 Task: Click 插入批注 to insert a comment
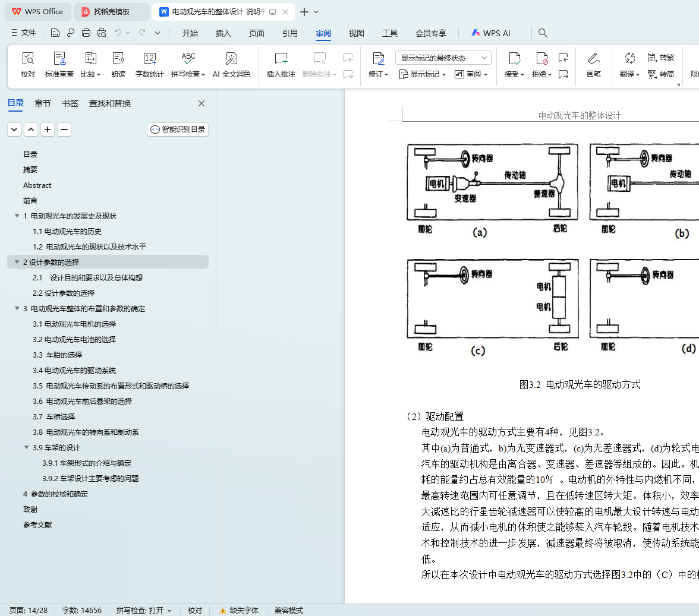point(281,65)
